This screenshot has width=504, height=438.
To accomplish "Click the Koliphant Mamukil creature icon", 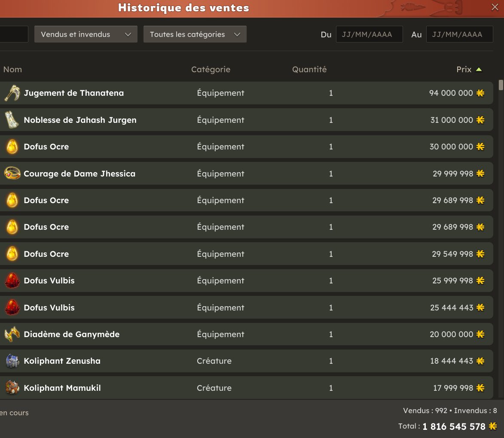I will 12,388.
